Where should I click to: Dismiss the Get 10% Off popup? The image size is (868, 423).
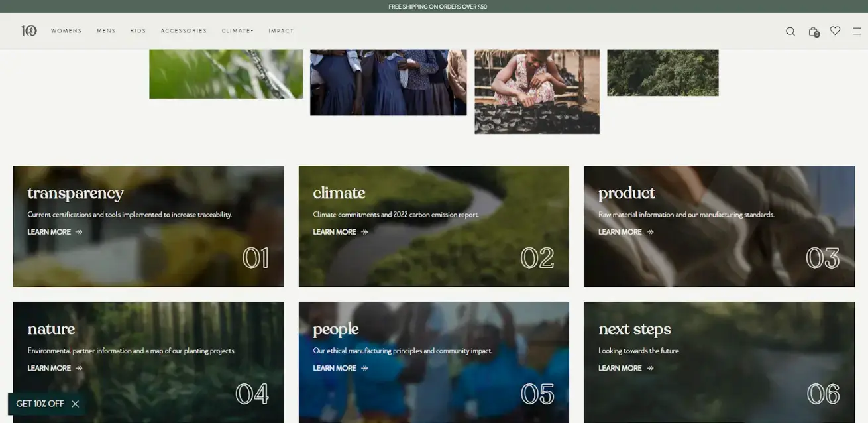(x=75, y=404)
